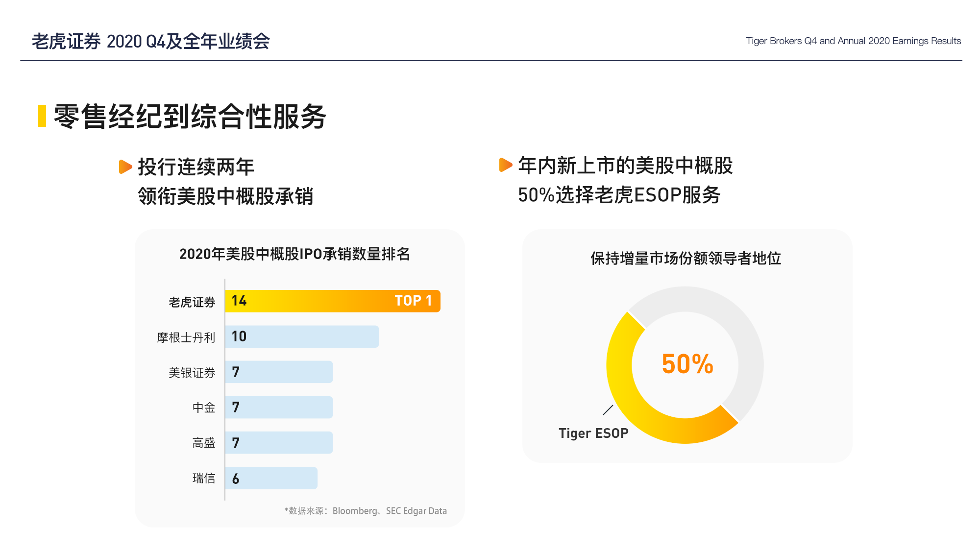980x551 pixels.
Task: Click the header 老虎证券 2020 Q4及全年业绩会
Action: coord(151,41)
